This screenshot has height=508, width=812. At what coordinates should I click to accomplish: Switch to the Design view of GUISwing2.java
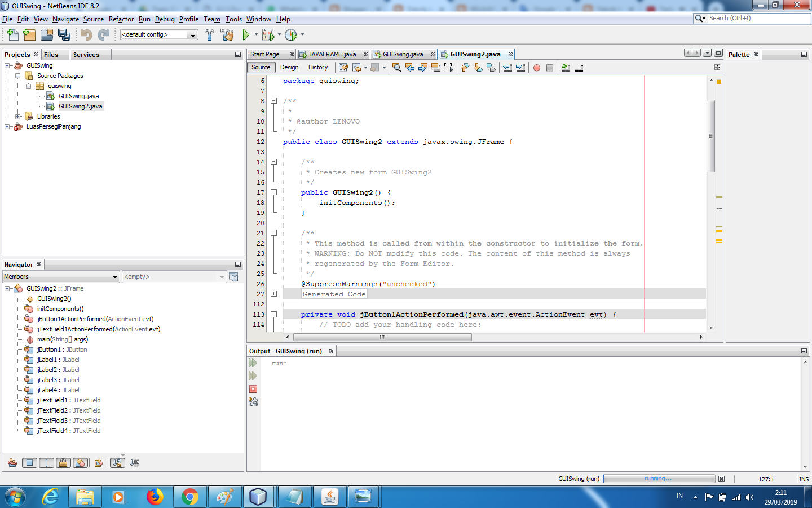[x=289, y=67]
